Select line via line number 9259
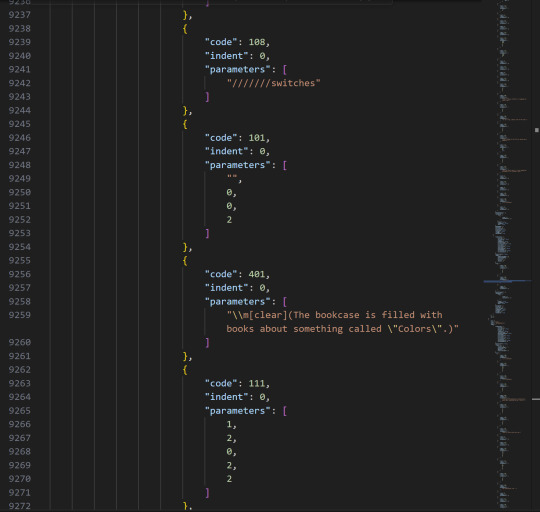 click(20, 315)
